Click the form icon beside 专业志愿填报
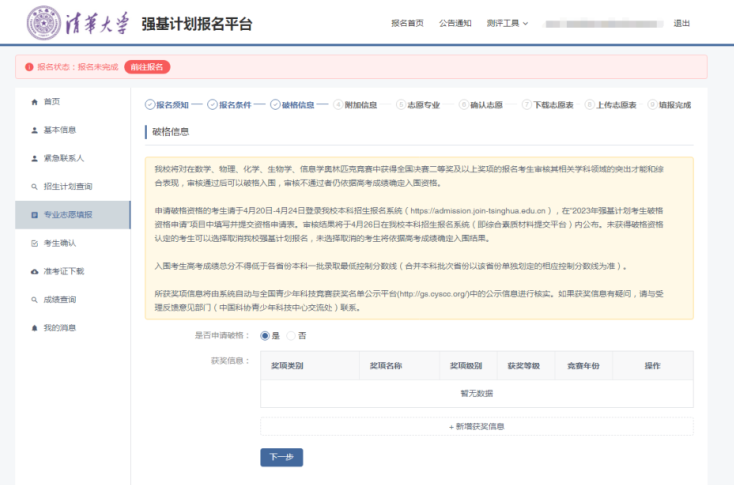Image resolution: width=734 pixels, height=485 pixels. click(x=34, y=215)
